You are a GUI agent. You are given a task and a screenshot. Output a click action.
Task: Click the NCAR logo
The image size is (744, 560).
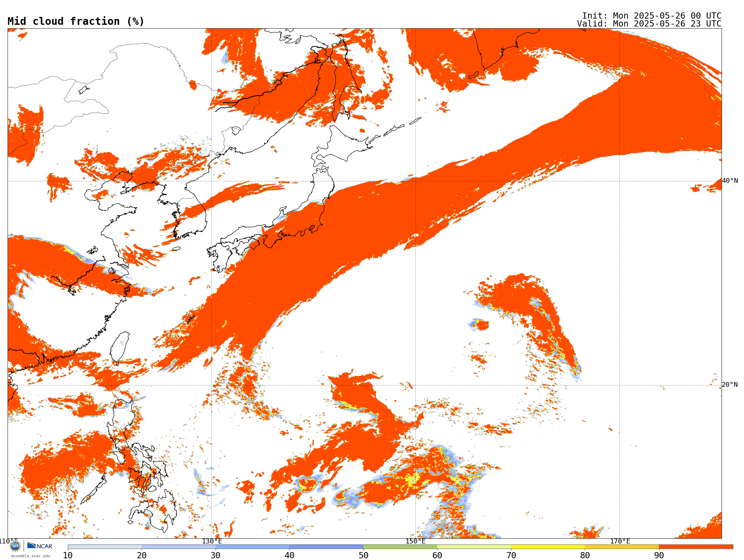point(40,546)
